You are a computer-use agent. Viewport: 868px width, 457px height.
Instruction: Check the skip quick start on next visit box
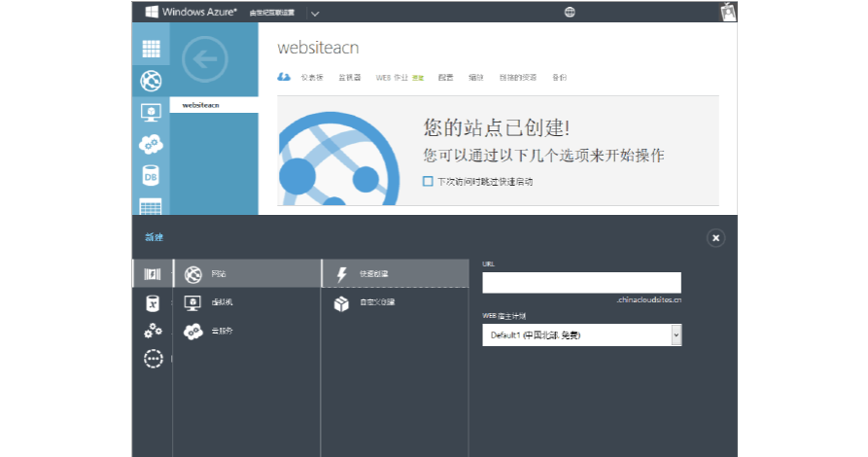coord(428,181)
